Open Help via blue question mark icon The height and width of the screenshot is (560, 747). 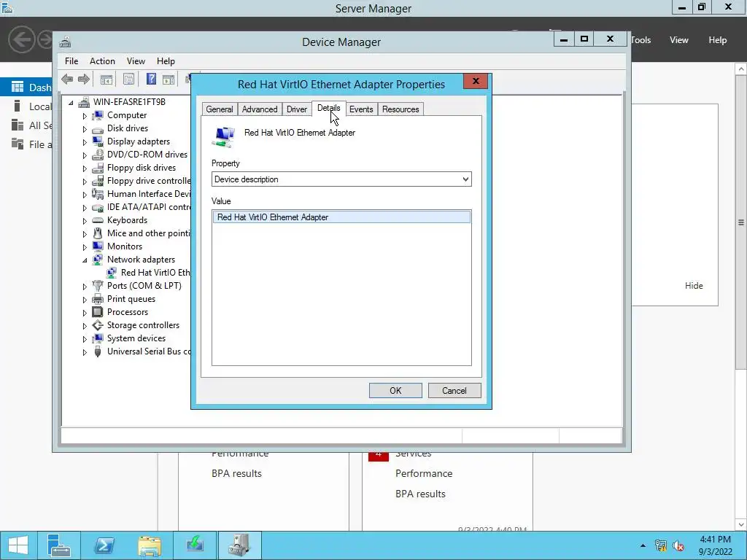point(151,79)
